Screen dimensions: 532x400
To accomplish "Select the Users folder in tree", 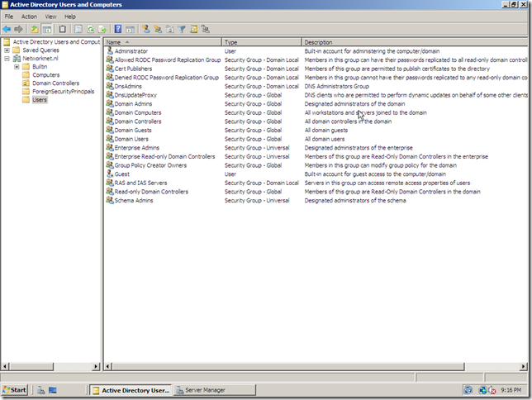I will [40, 99].
